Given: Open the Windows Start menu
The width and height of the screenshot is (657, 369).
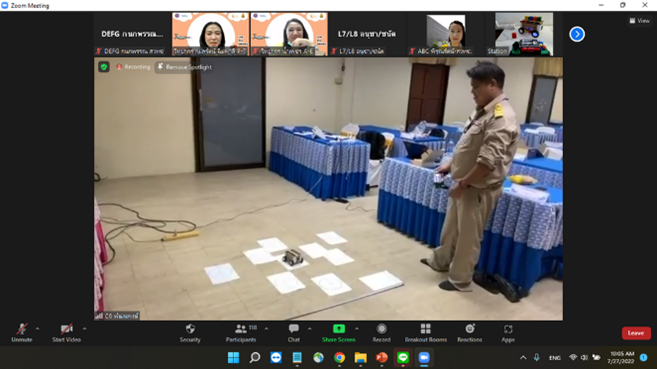Looking at the screenshot, I should point(233,357).
